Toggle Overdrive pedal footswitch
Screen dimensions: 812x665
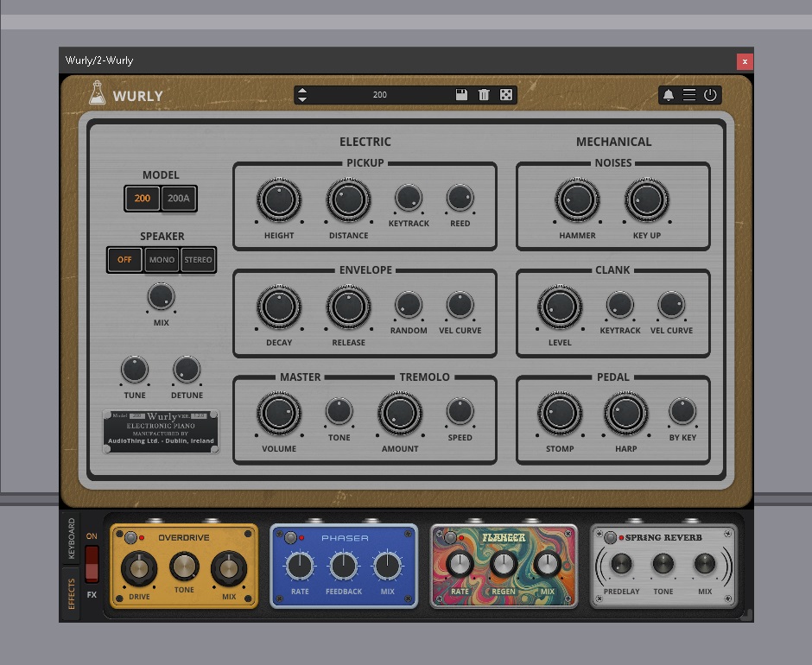pyautogui.click(x=131, y=537)
